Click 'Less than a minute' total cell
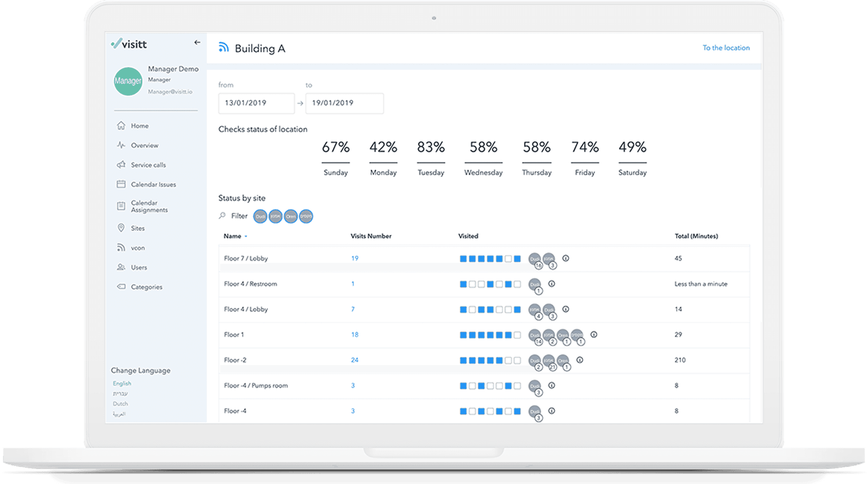 pyautogui.click(x=701, y=284)
